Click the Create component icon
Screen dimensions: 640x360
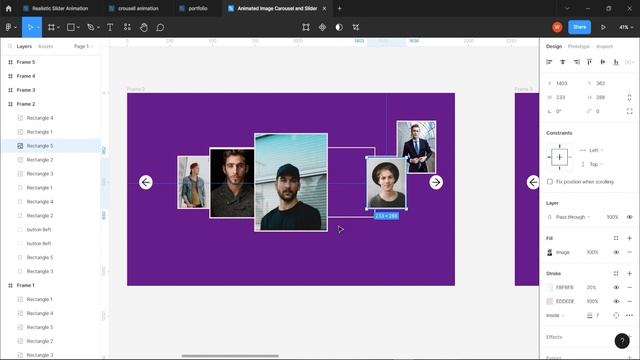pyautogui.click(x=322, y=27)
